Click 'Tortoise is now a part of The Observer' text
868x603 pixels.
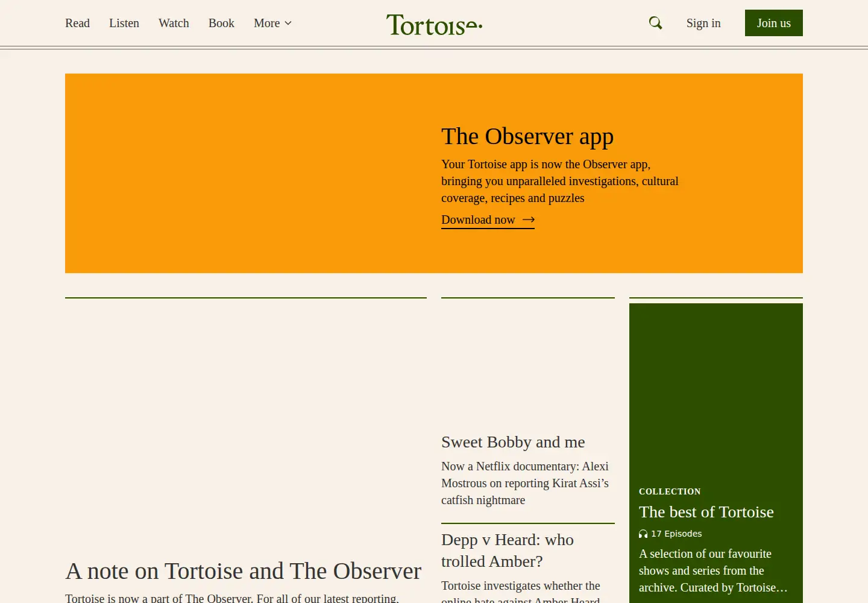click(232, 598)
